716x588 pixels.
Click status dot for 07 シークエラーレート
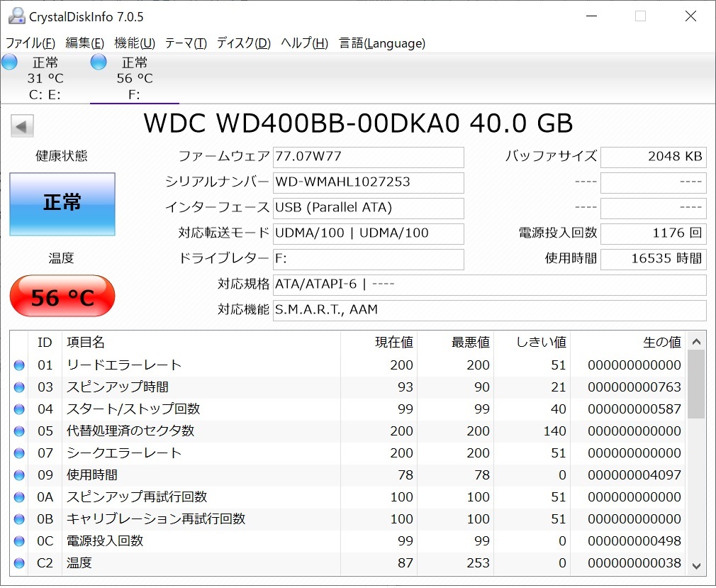[x=19, y=453]
